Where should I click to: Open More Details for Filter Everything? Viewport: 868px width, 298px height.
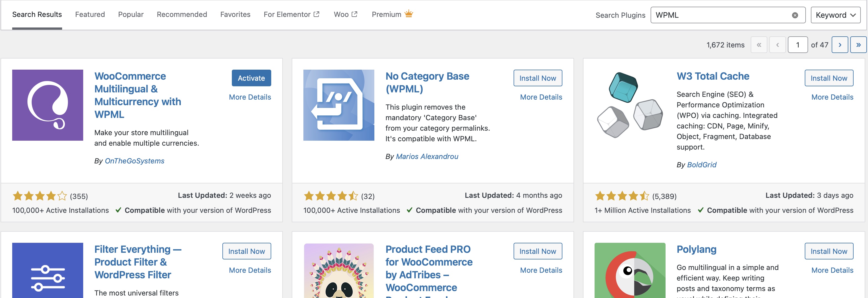click(250, 270)
